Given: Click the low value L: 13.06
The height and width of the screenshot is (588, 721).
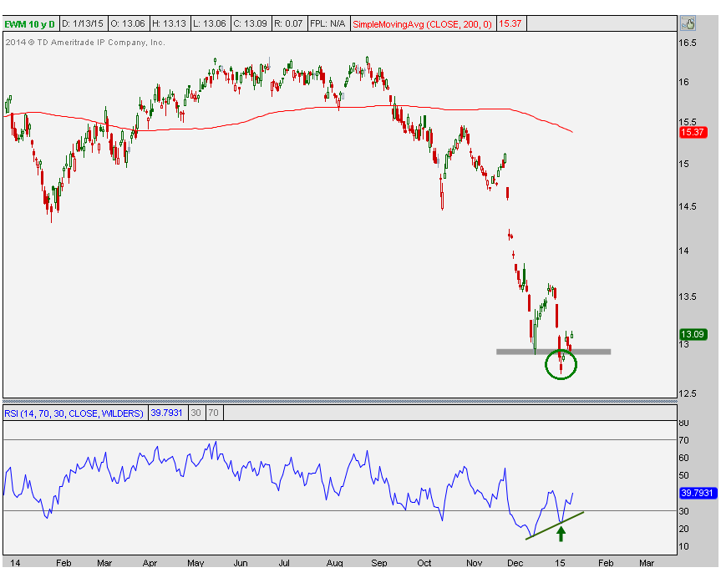Looking at the screenshot, I should [210, 24].
